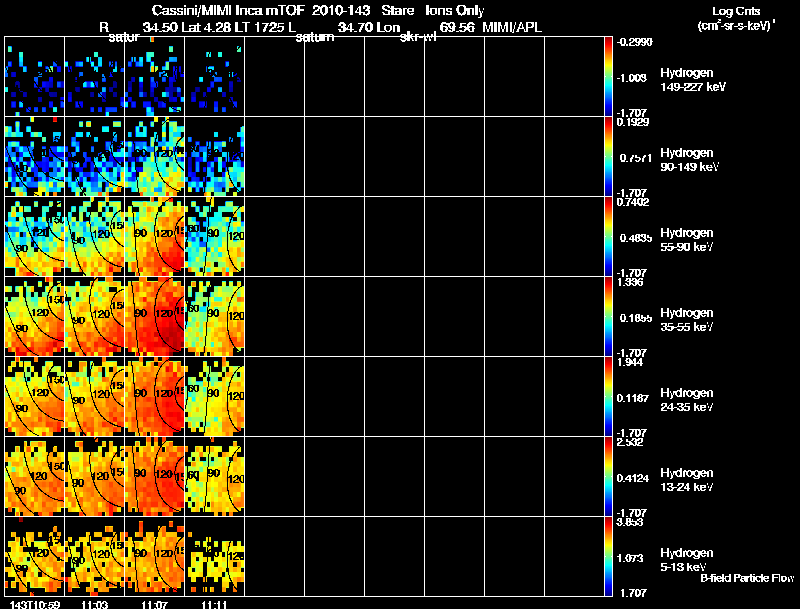Open the 5-13 keV image at 11:07

(x=155, y=556)
